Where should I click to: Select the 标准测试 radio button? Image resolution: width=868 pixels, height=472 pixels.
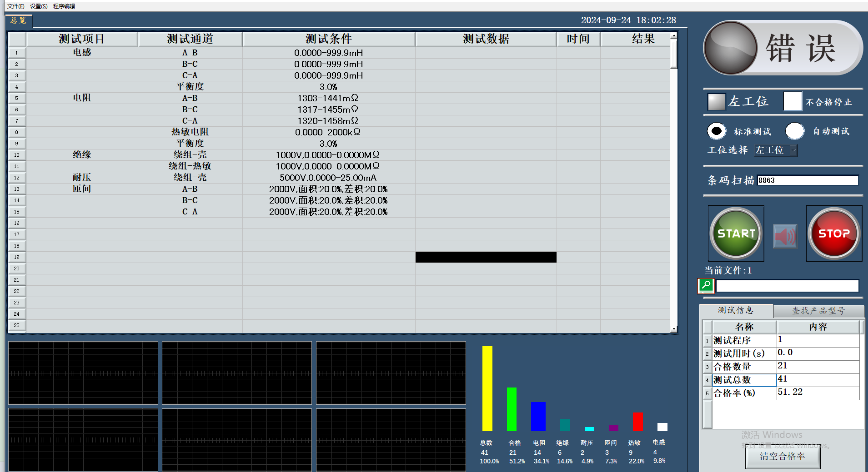(x=717, y=131)
